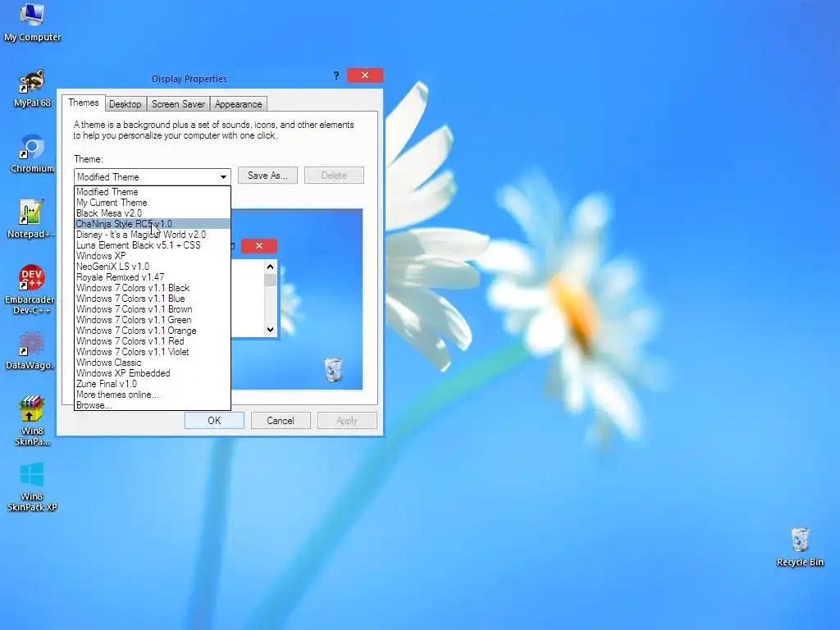
Task: Launch Notepad++ desktop shortcut
Action: tap(30, 220)
